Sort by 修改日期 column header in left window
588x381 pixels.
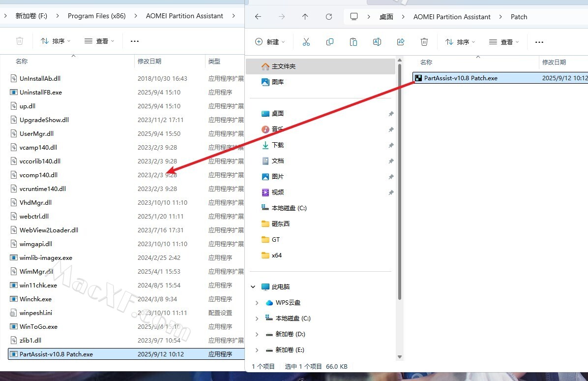pyautogui.click(x=149, y=62)
